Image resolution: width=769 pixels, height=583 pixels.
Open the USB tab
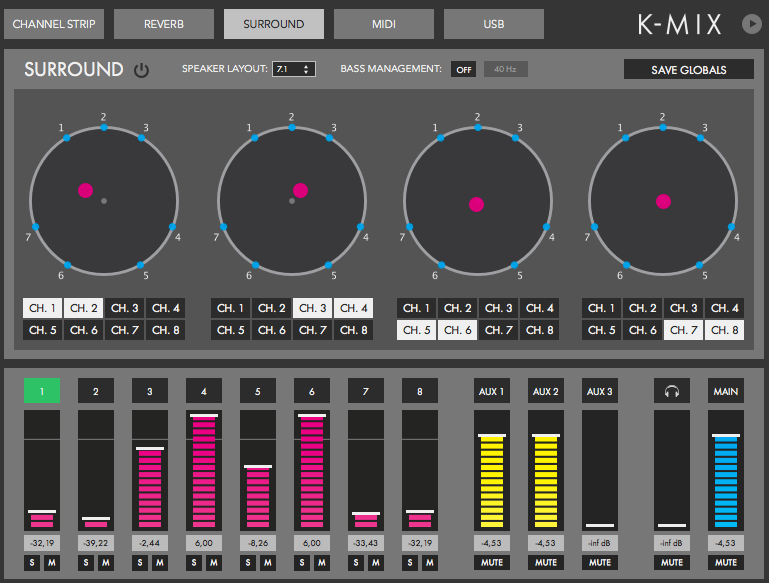click(493, 24)
